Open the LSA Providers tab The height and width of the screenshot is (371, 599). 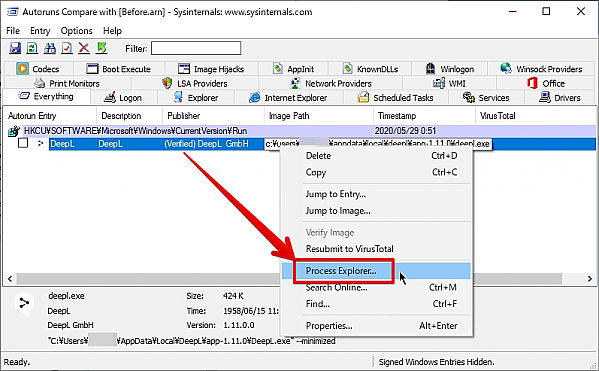click(195, 83)
